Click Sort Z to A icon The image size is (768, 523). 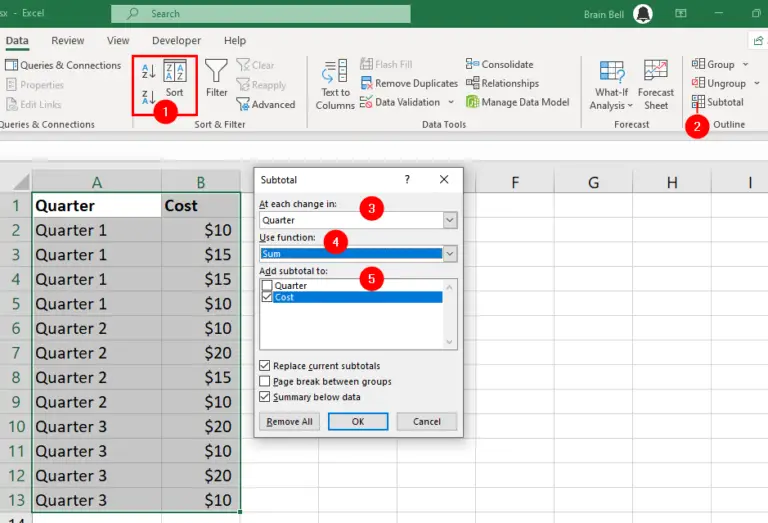[x=148, y=97]
